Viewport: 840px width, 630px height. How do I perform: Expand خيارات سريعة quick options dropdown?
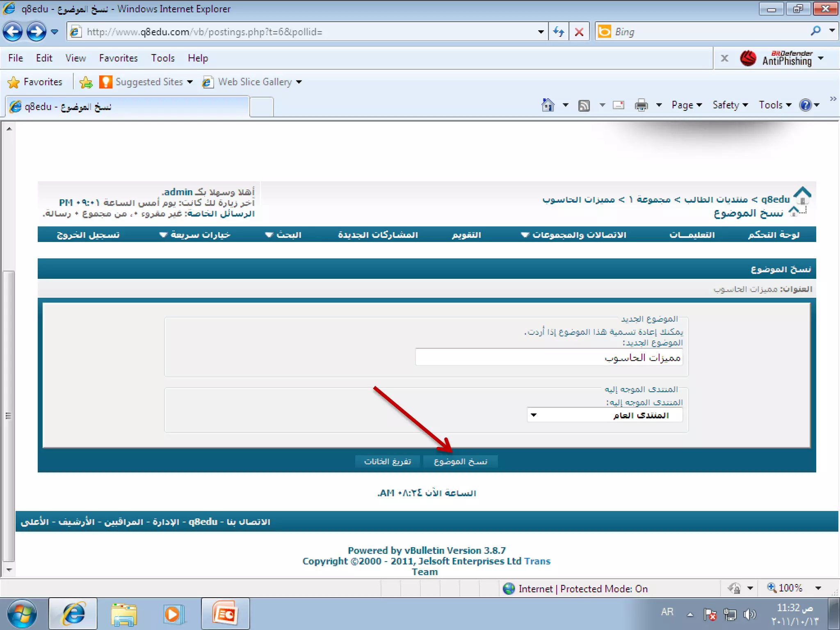pyautogui.click(x=194, y=235)
